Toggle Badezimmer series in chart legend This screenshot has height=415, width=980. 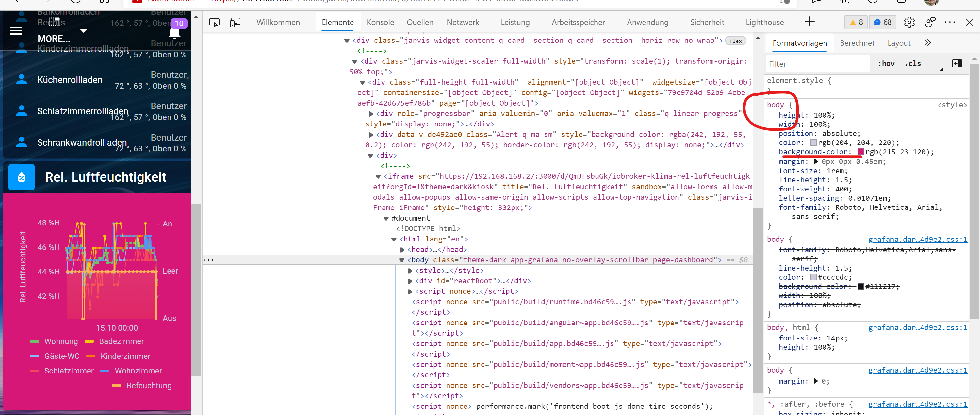pyautogui.click(x=114, y=341)
